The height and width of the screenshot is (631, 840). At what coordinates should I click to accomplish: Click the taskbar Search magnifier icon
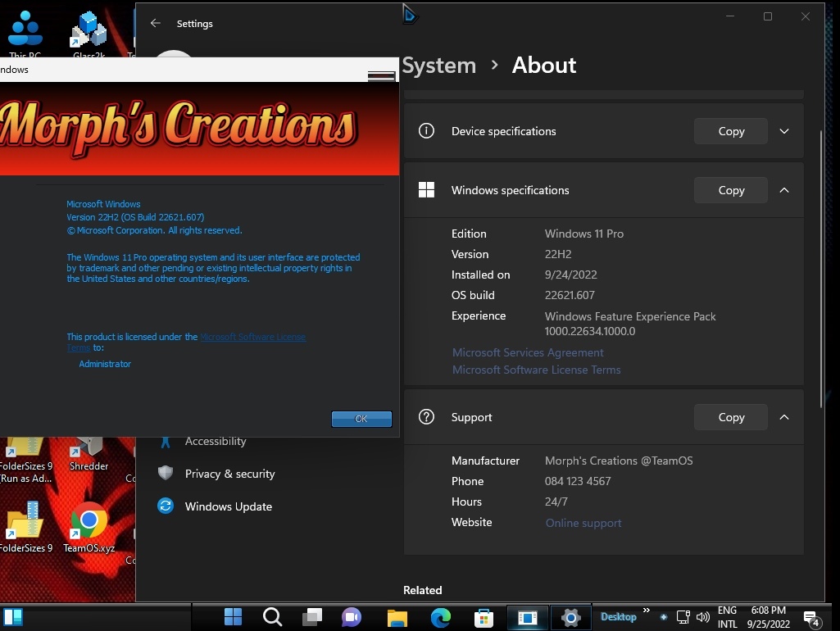[272, 617]
